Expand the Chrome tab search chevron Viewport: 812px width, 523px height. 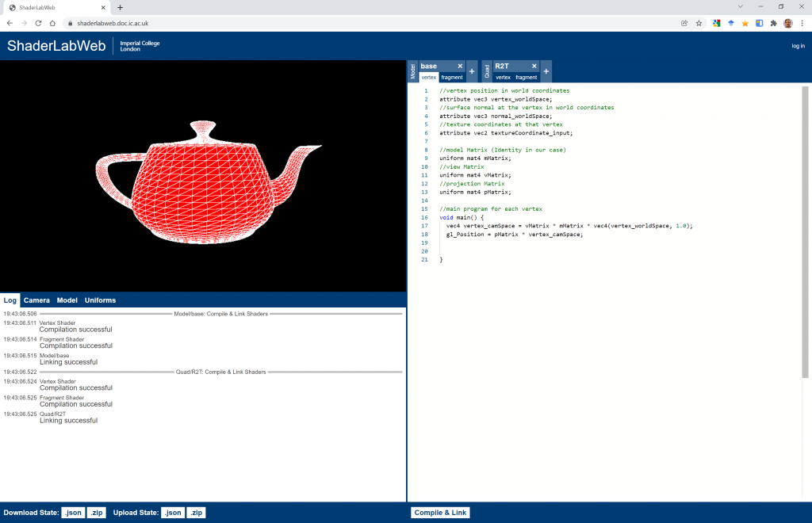[740, 6]
